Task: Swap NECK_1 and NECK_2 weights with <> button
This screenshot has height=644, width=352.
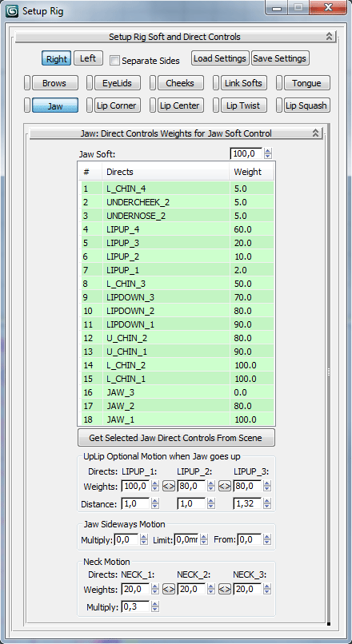Action: (x=169, y=590)
